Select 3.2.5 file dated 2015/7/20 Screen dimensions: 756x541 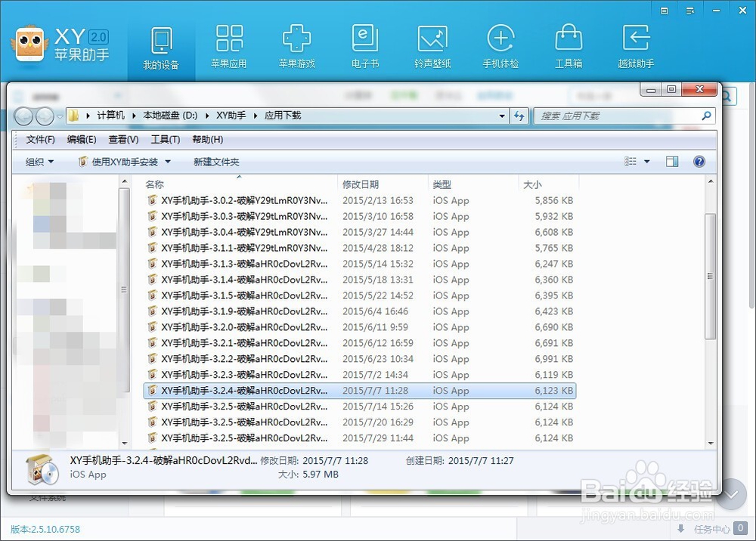pos(360,422)
